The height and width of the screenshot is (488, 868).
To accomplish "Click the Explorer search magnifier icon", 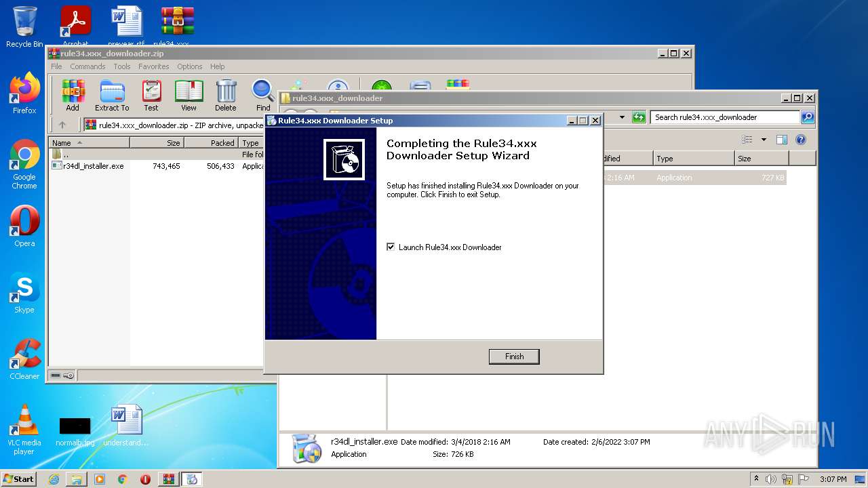I will pos(808,117).
